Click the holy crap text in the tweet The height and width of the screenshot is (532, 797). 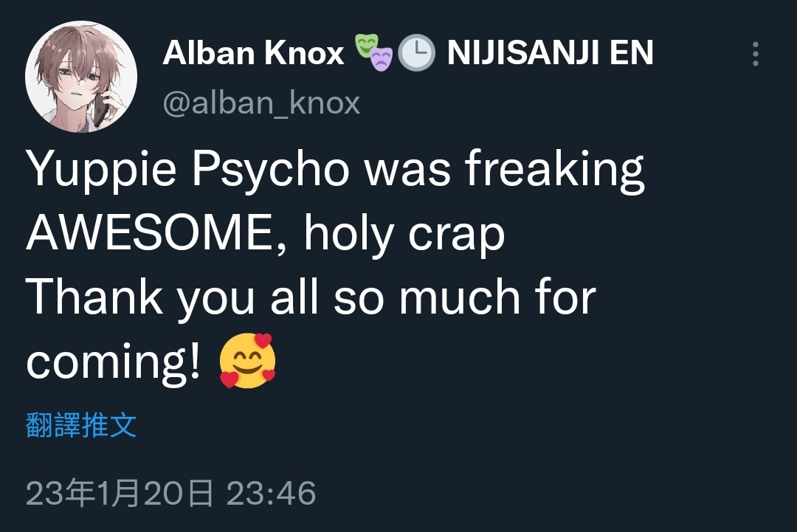click(404, 235)
